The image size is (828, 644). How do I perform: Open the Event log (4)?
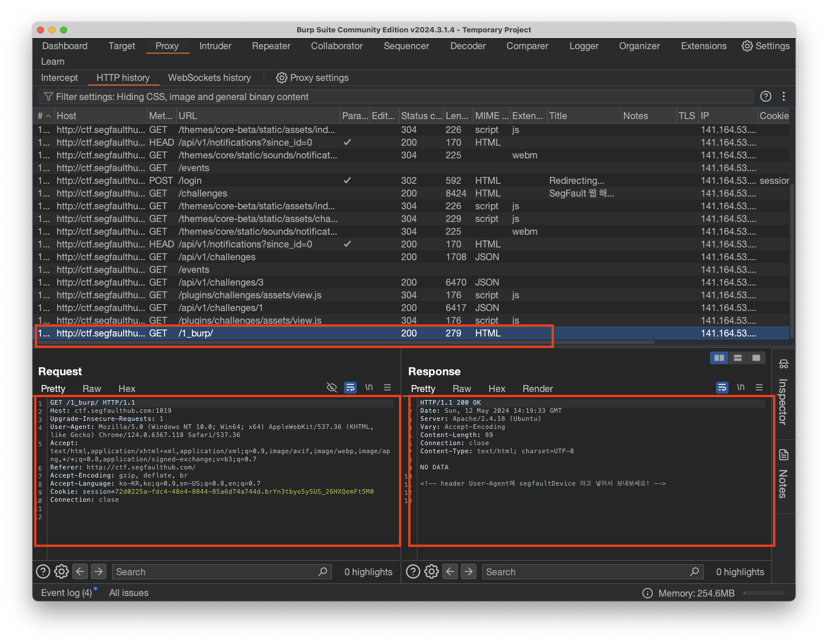pyautogui.click(x=66, y=593)
